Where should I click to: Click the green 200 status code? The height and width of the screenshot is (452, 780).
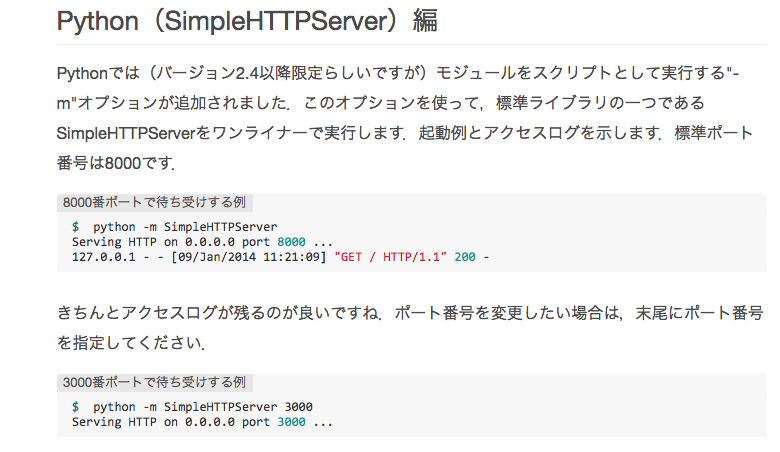click(465, 257)
